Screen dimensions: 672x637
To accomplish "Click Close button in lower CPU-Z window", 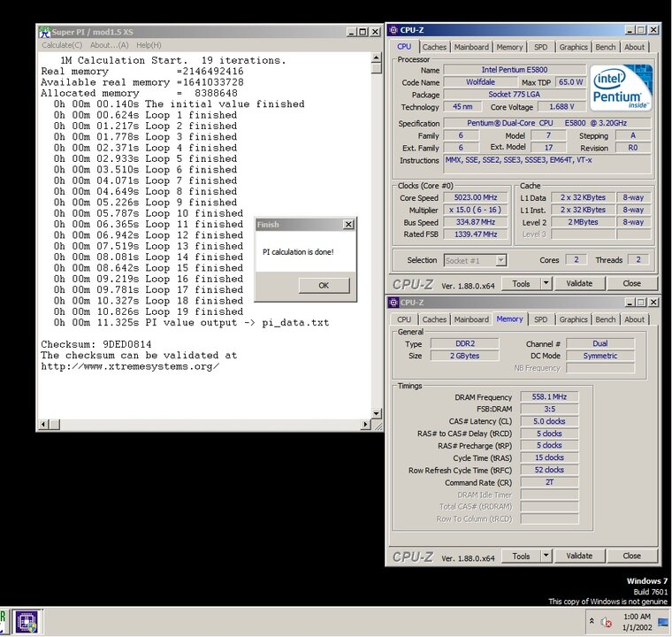I will click(x=631, y=556).
